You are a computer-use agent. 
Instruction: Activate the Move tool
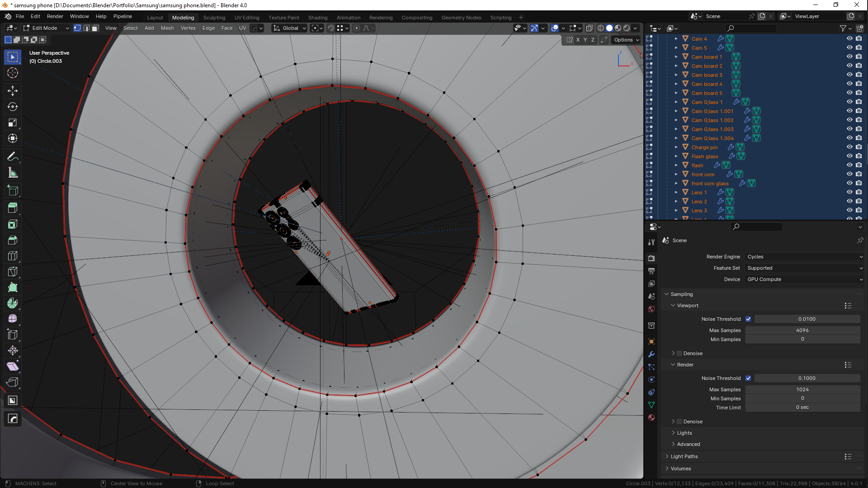13,91
